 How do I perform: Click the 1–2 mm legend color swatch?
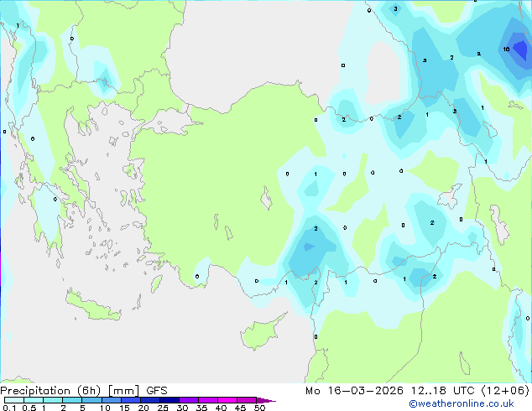(53, 400)
